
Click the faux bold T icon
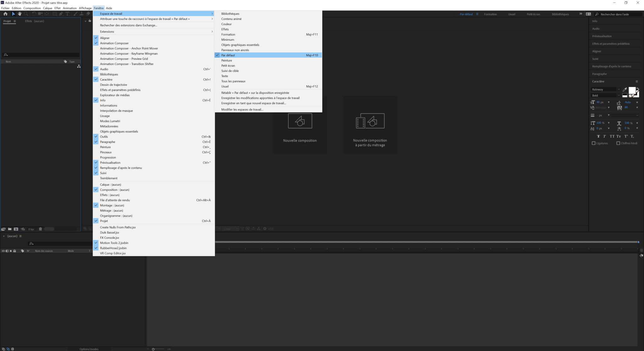tap(598, 136)
